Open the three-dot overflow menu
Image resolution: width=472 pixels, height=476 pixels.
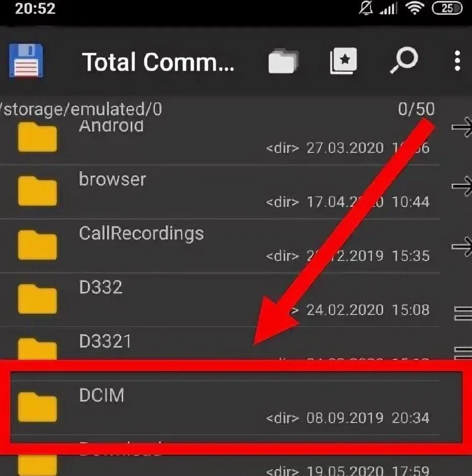coord(457,61)
